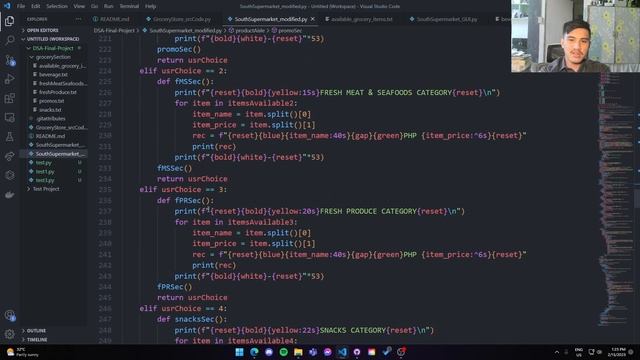This screenshot has width=640, height=360.
Task: Switch to the SouthSupermarket_GUI.py tab
Action: (x=447, y=19)
